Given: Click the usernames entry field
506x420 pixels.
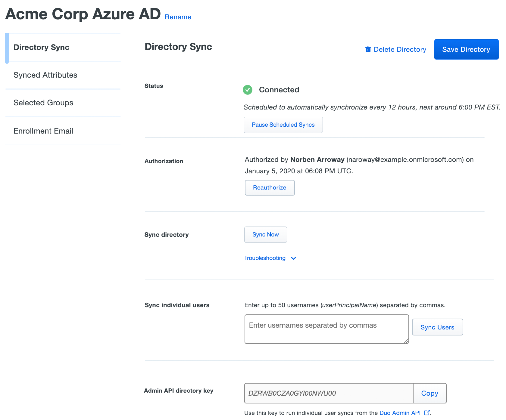Looking at the screenshot, I should click(x=326, y=329).
